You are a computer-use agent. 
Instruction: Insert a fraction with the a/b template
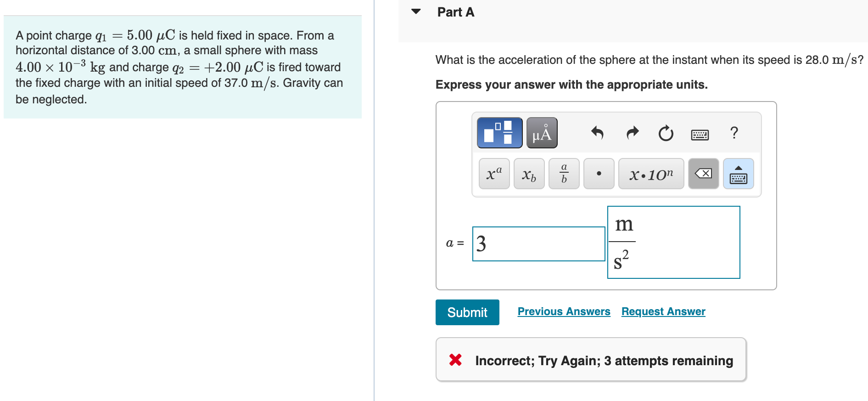(x=563, y=173)
